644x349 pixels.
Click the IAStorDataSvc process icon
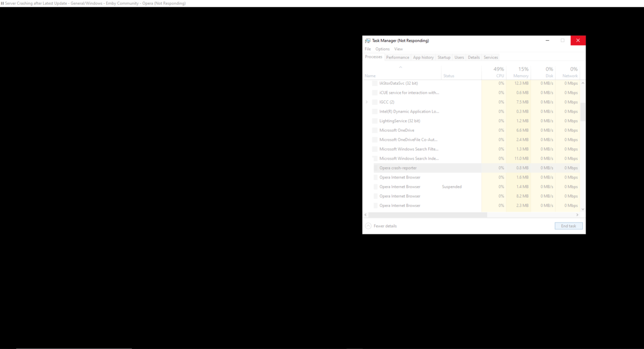click(374, 83)
